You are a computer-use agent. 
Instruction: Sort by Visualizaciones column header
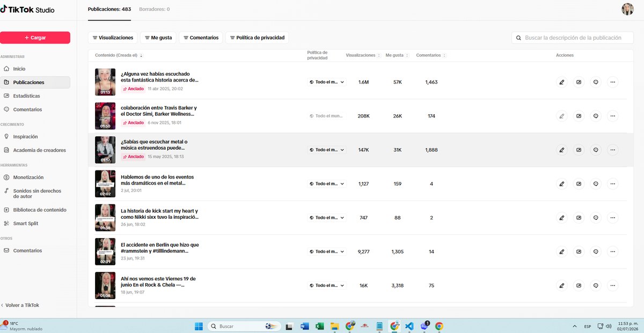pyautogui.click(x=363, y=55)
